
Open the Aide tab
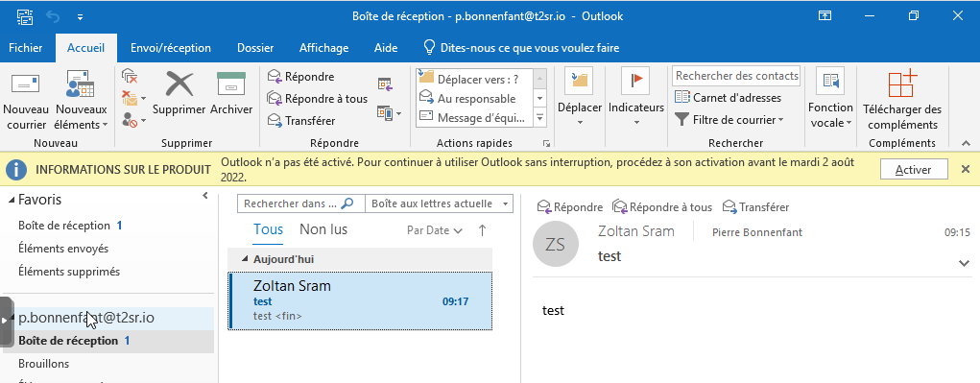386,48
